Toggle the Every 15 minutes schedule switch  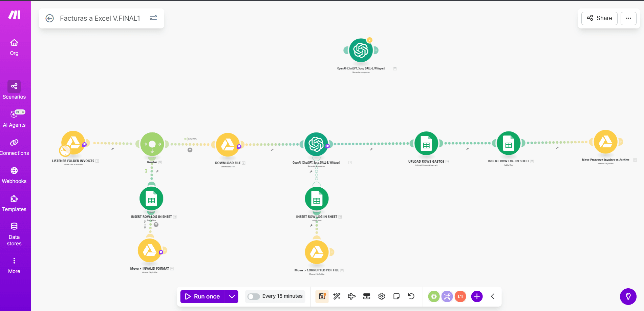[x=253, y=296]
